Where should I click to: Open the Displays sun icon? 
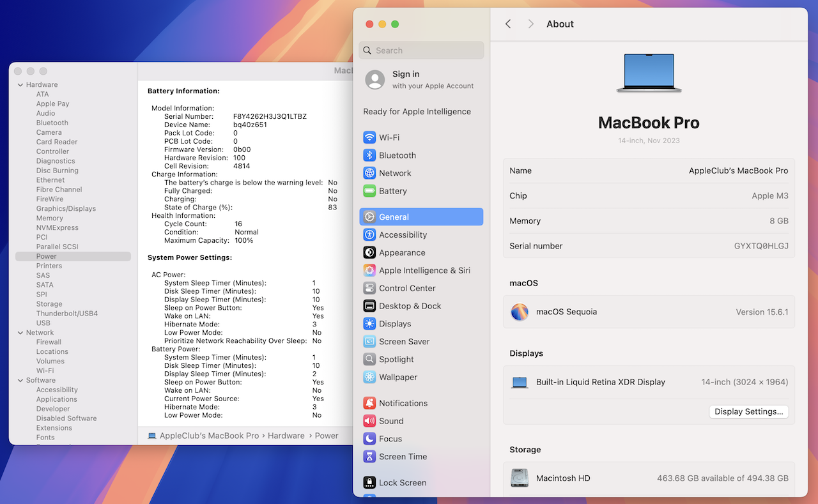(369, 324)
